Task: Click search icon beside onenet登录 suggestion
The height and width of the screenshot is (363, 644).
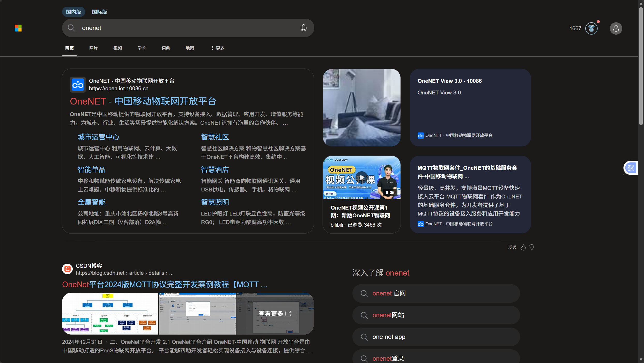Action: click(x=364, y=359)
